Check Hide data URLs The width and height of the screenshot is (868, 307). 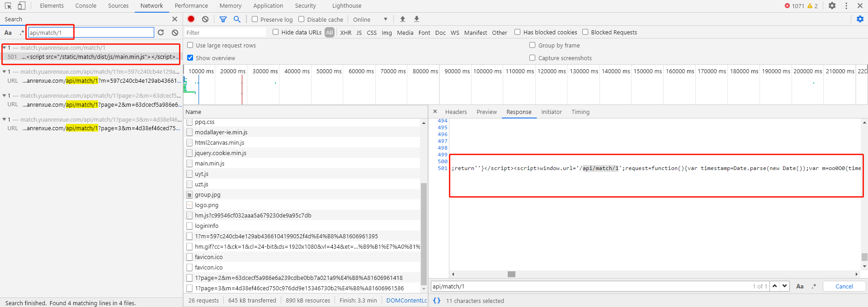click(276, 32)
